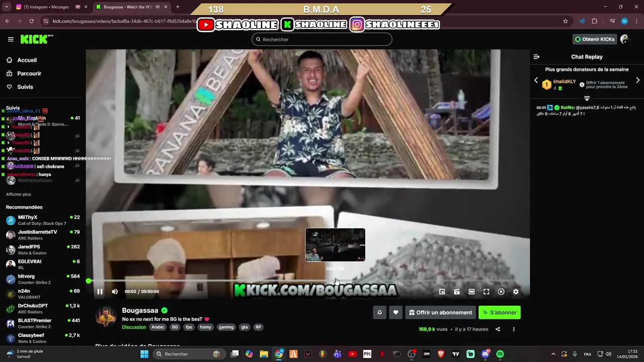
Task: Bookmark this page with star icon
Action: point(566,21)
